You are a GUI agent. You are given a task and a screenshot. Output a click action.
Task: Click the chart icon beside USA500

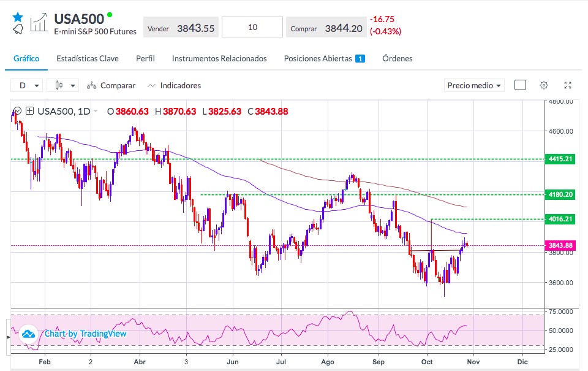[x=39, y=23]
